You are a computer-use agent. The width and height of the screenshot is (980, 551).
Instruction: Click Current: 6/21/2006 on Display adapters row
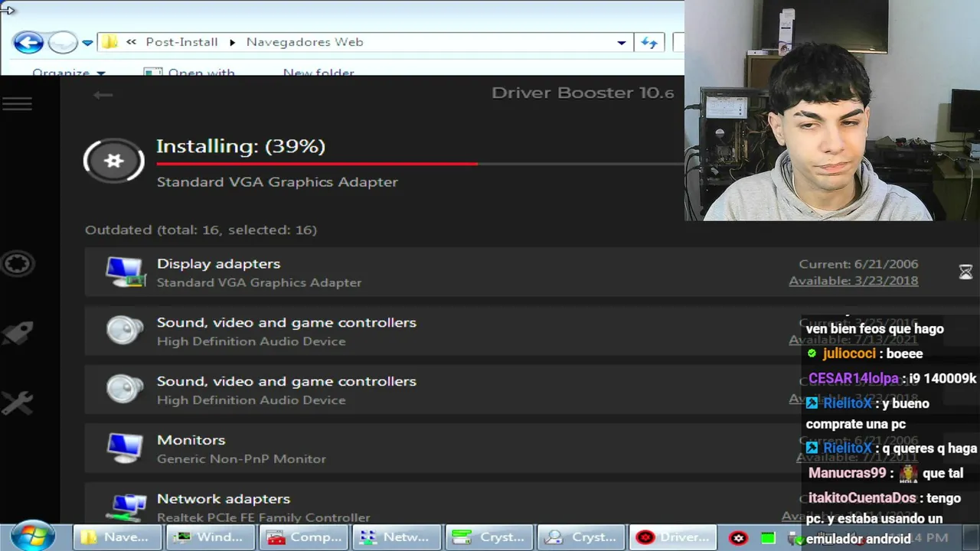click(x=858, y=264)
